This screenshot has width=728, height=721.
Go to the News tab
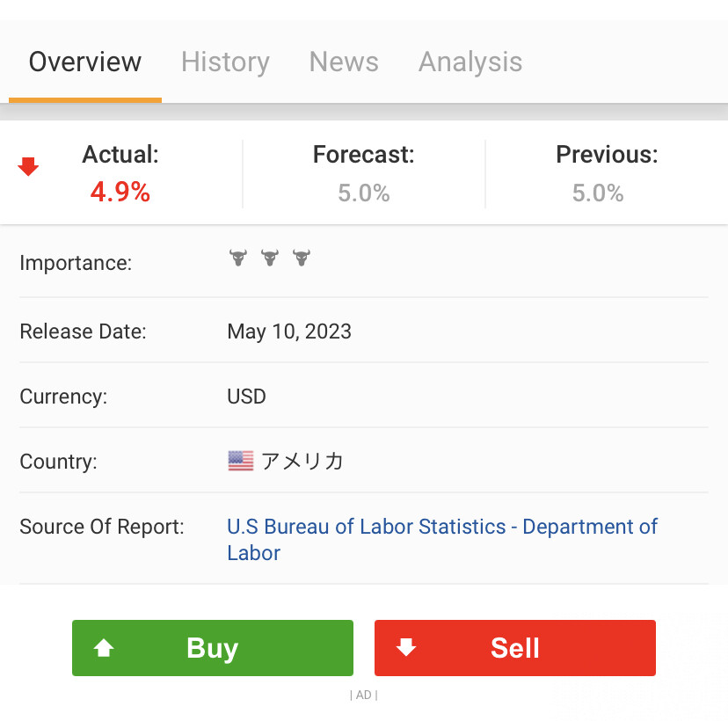click(x=344, y=62)
